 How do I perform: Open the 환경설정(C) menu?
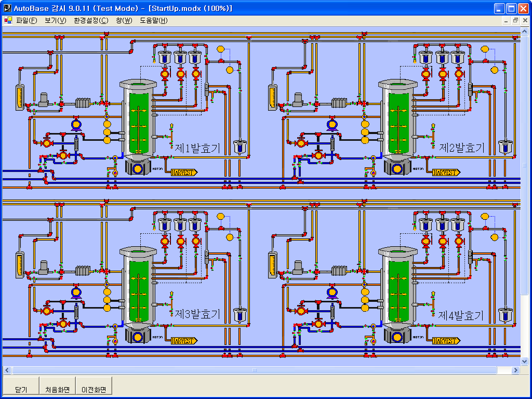pos(91,20)
